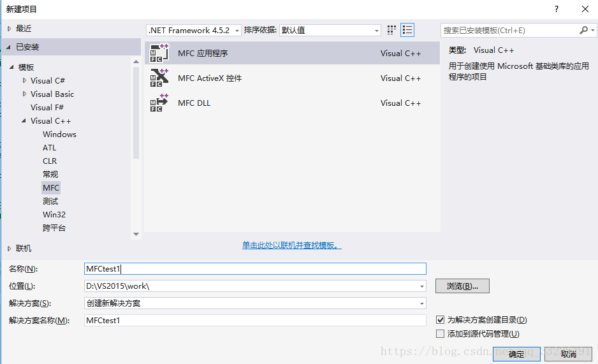Close the 新建项目 dialog
This screenshot has width=598, height=364.
pyautogui.click(x=585, y=9)
